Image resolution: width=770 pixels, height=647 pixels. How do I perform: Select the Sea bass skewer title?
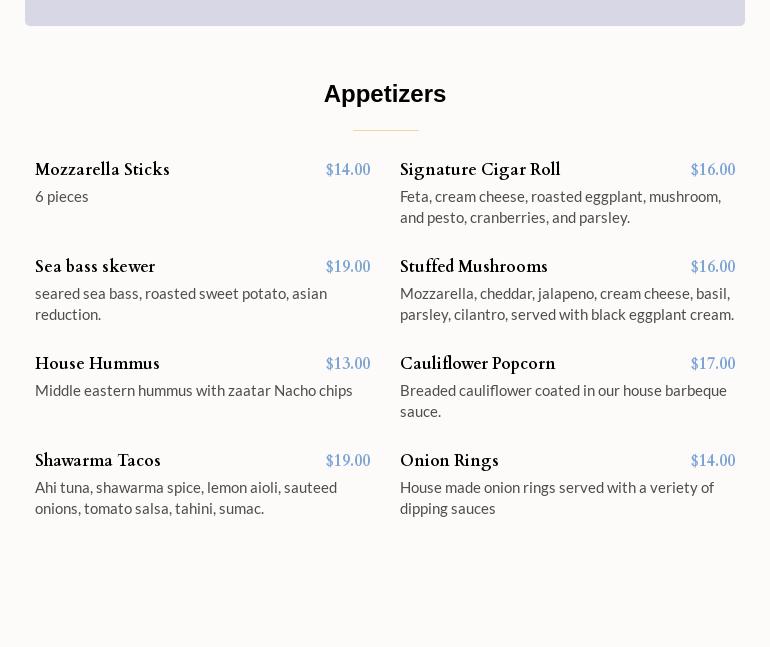pos(95,267)
